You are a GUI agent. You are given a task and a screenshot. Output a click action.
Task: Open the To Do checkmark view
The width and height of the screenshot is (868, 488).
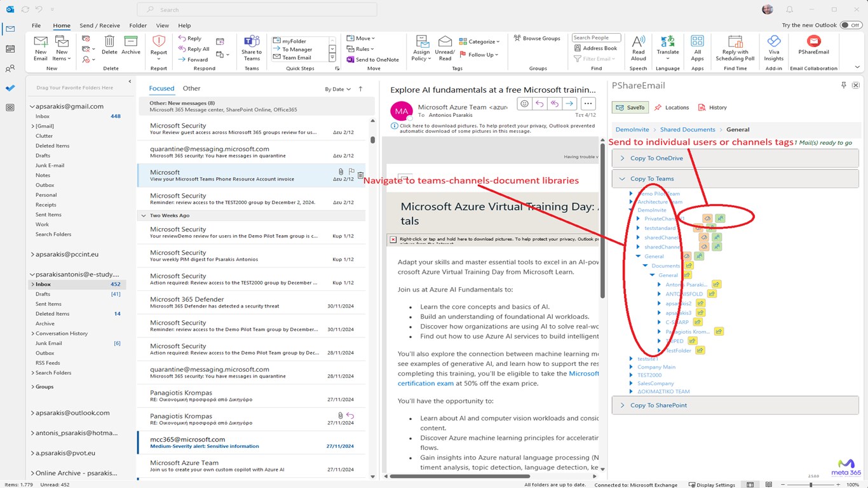coord(10,88)
